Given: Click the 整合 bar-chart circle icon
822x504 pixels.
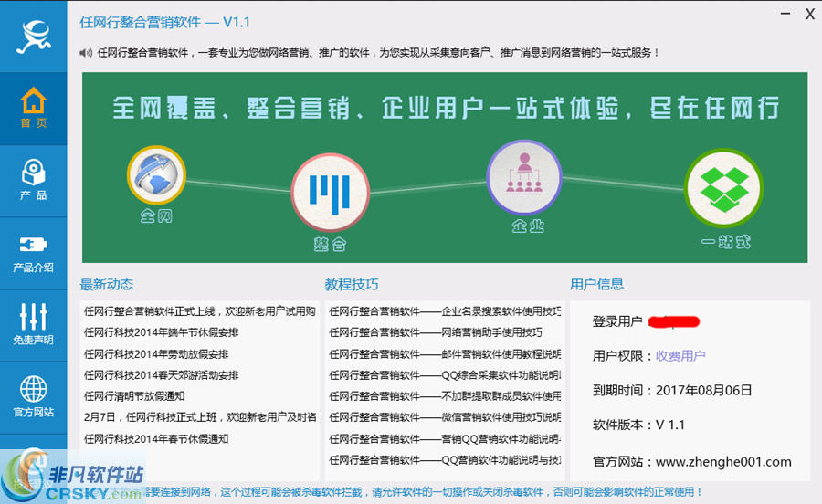Looking at the screenshot, I should click(x=331, y=193).
